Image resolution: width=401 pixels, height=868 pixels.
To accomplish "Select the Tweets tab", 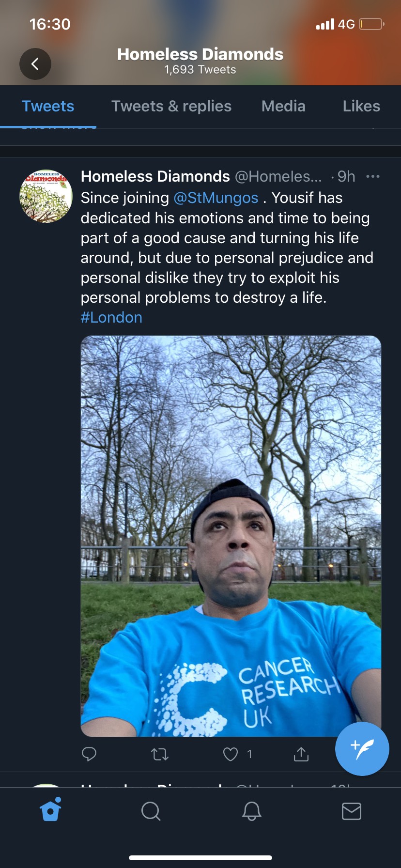I will click(x=48, y=106).
